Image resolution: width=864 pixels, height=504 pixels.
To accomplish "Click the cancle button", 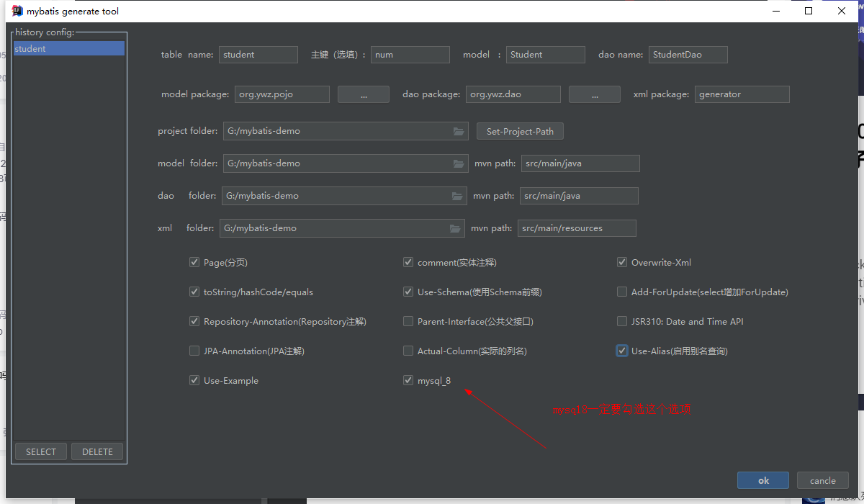I will [x=822, y=480].
